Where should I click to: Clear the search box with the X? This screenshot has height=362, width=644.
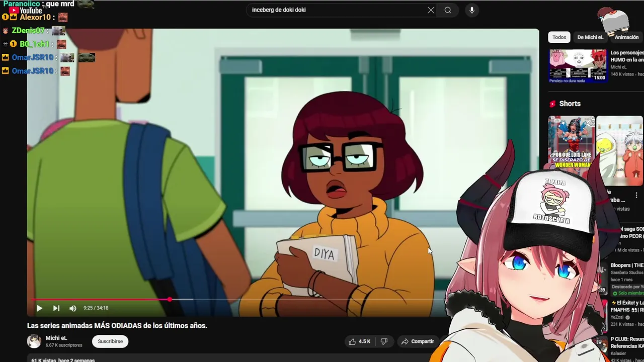click(431, 10)
